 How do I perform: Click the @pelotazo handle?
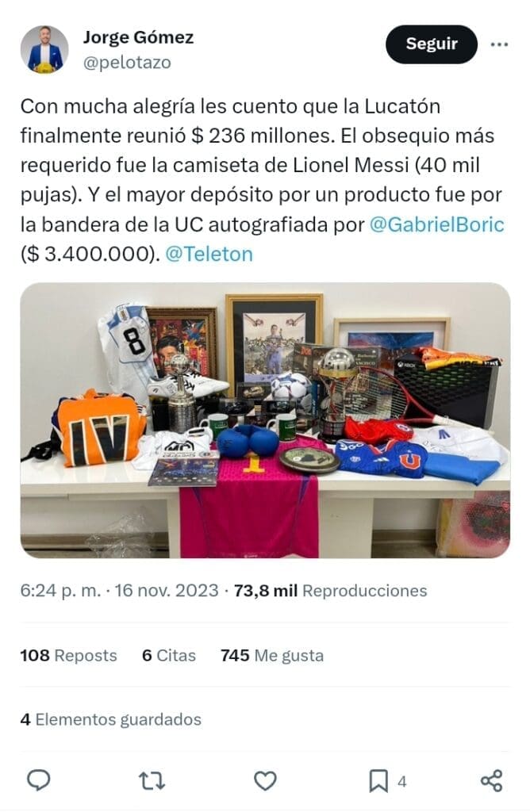[x=127, y=62]
